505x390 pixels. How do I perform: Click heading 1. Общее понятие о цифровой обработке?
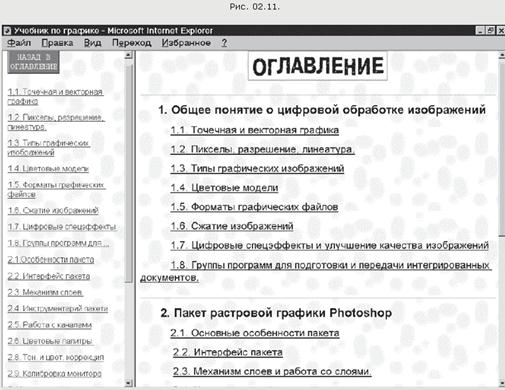[x=322, y=110]
